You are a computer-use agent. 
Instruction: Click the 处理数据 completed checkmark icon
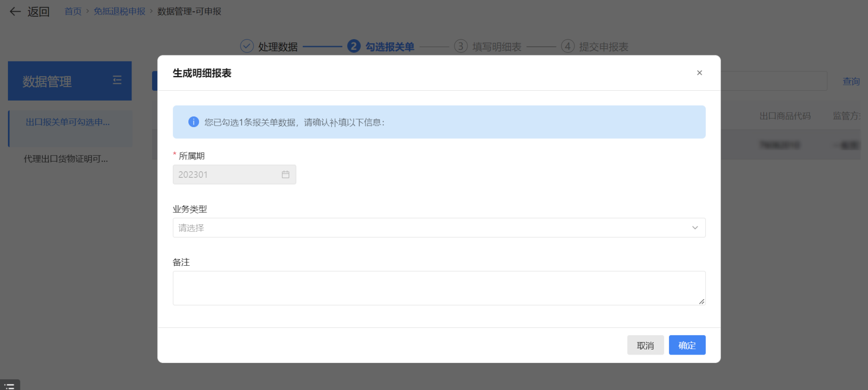pyautogui.click(x=247, y=46)
